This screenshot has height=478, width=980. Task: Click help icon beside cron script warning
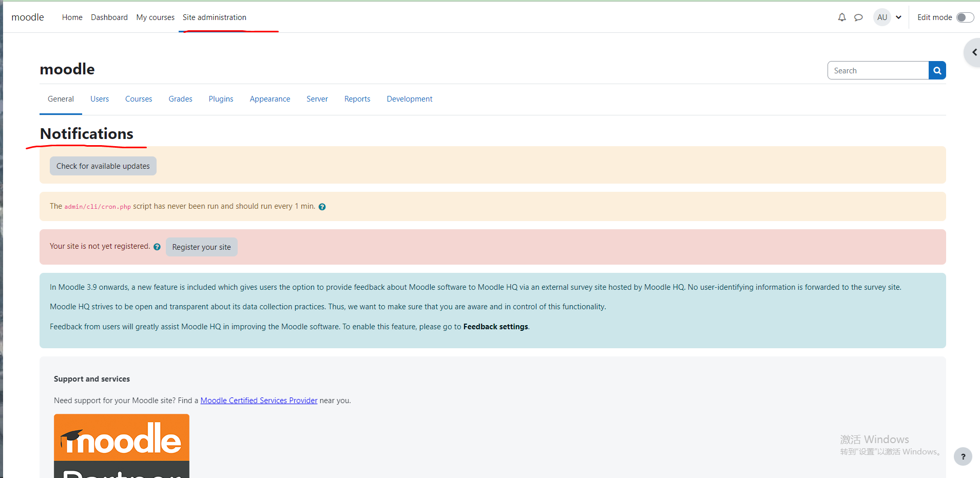[322, 206]
